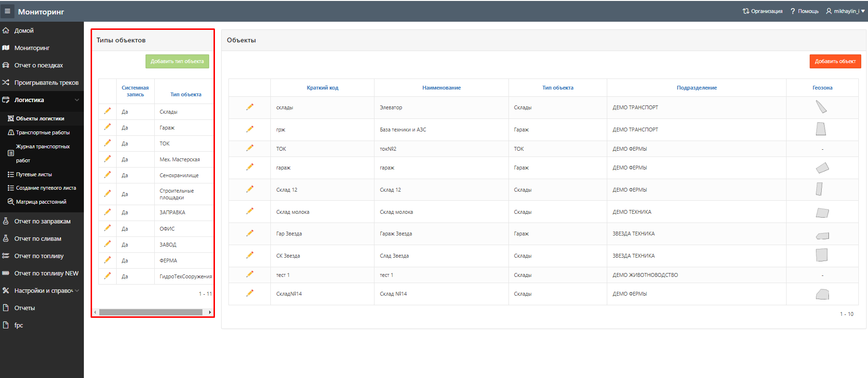Screen dimensions: 868x378
Task: Edit the Элеватор object row
Action: [x=250, y=107]
